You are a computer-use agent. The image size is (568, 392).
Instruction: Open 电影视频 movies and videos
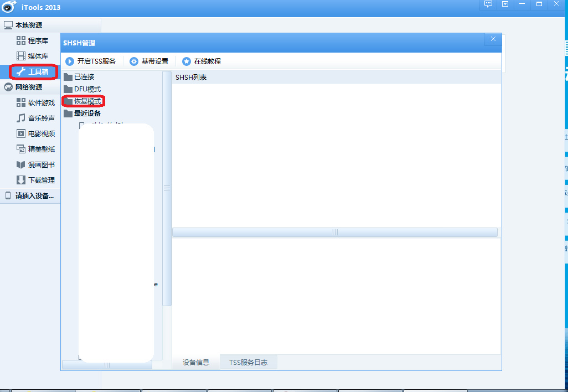pos(35,133)
